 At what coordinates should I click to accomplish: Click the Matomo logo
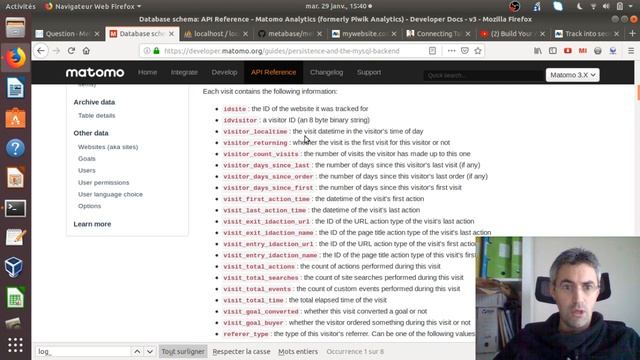click(95, 72)
